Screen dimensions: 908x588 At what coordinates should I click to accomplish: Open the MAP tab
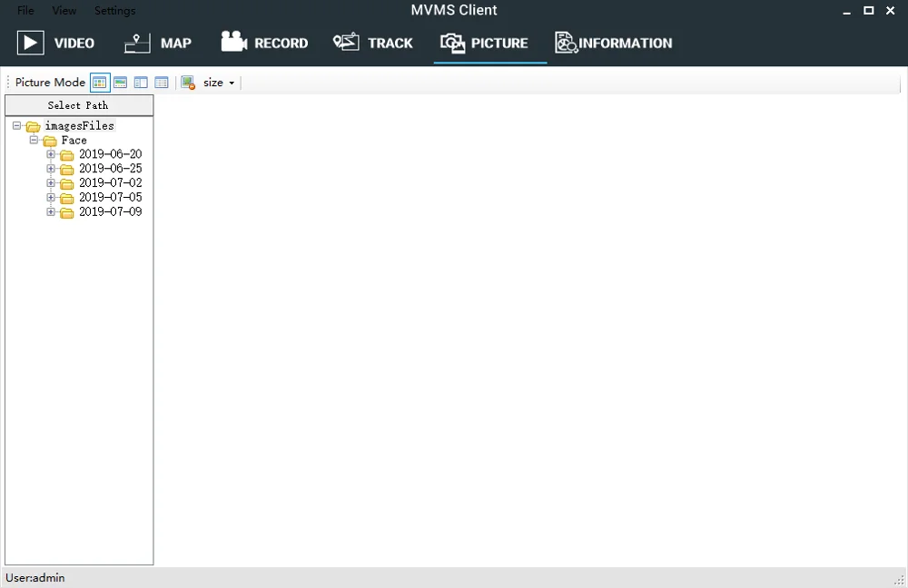(x=157, y=44)
